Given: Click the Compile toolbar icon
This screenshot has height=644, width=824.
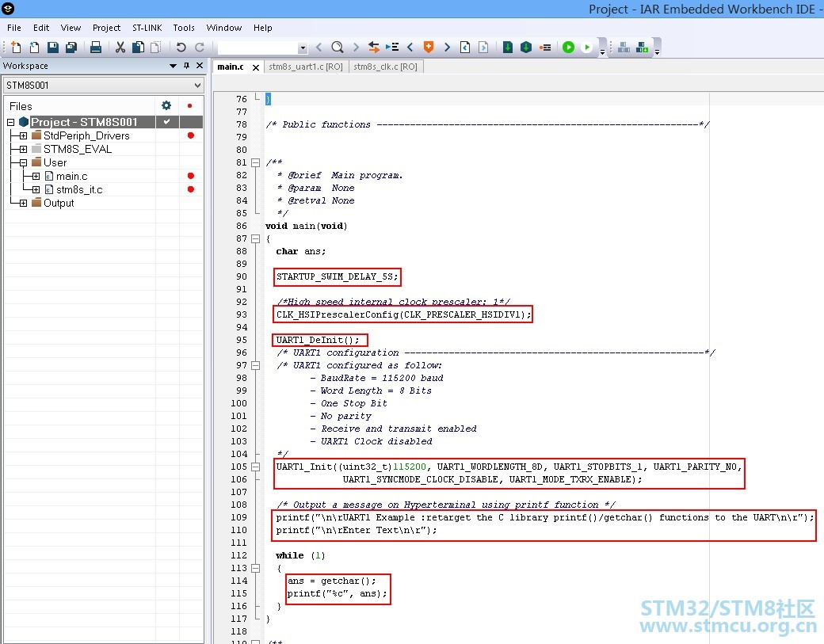Looking at the screenshot, I should coord(508,48).
